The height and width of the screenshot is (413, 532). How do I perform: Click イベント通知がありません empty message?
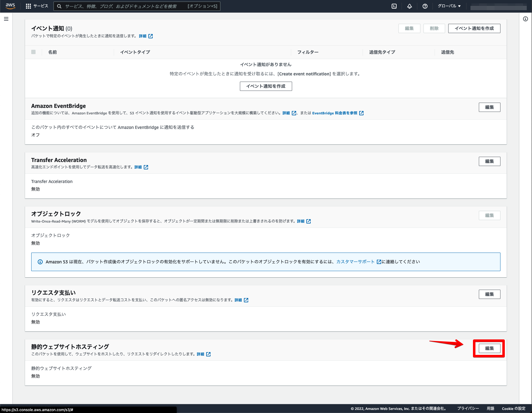pyautogui.click(x=266, y=65)
